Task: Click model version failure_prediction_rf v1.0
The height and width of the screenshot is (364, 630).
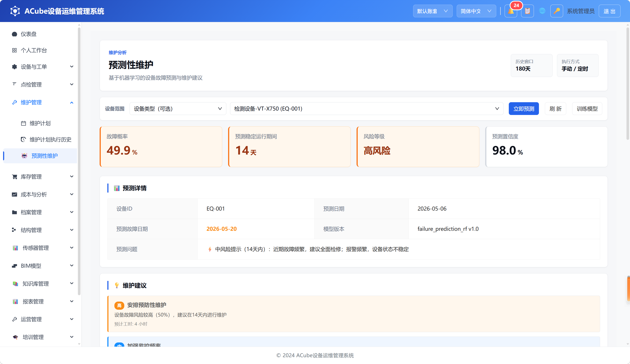Action: 448,229
